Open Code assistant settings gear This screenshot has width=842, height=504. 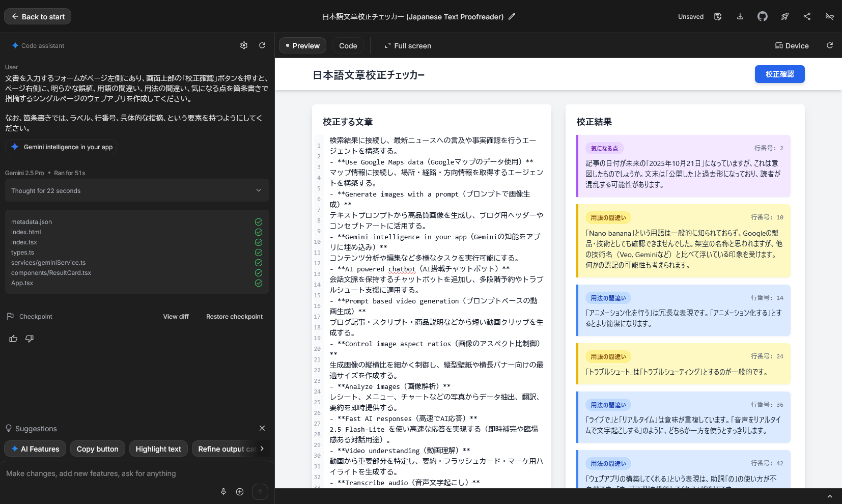point(244,45)
